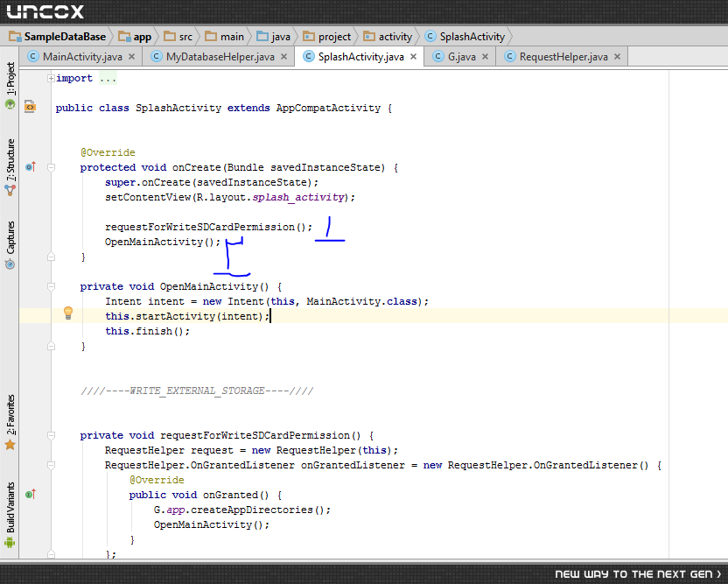Click the this.startActivity(intent) line
Image resolution: width=728 pixels, height=584 pixels.
pyautogui.click(x=187, y=316)
